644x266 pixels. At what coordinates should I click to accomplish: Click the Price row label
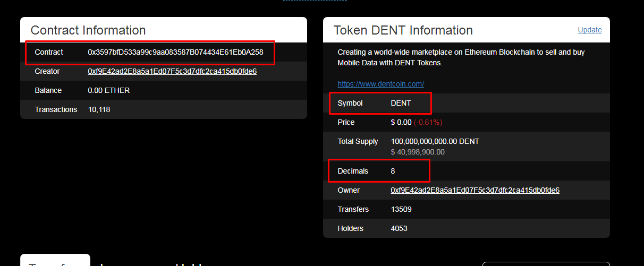tap(346, 122)
